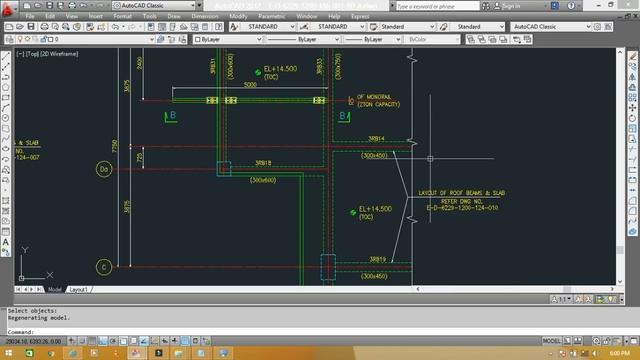Click in the keyword search field
The height and width of the screenshot is (360, 640).
click(x=437, y=6)
